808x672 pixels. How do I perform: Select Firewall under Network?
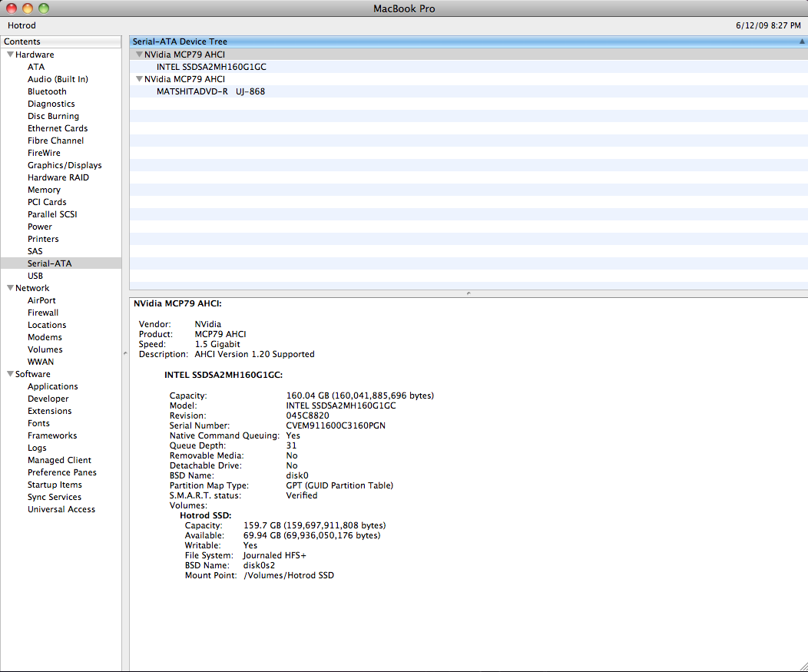(43, 313)
